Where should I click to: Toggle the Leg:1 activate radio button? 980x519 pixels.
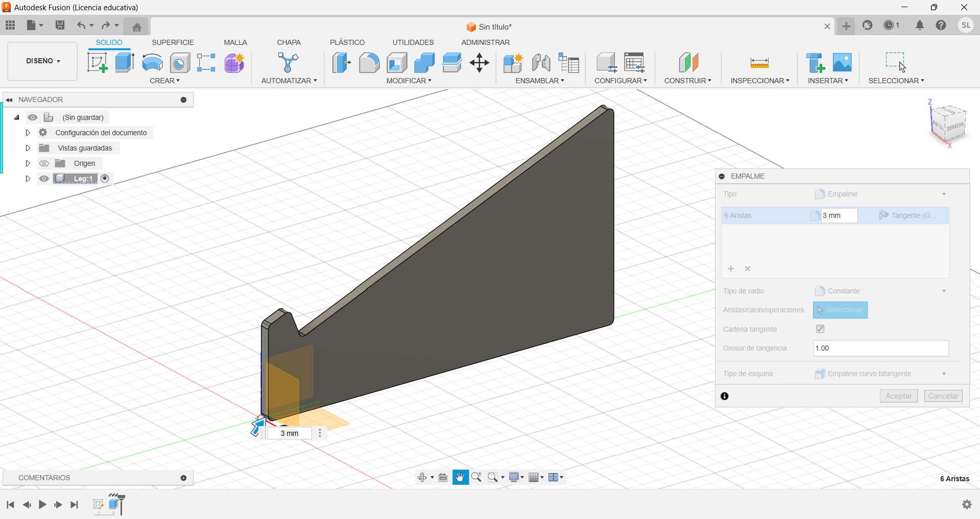pos(105,178)
